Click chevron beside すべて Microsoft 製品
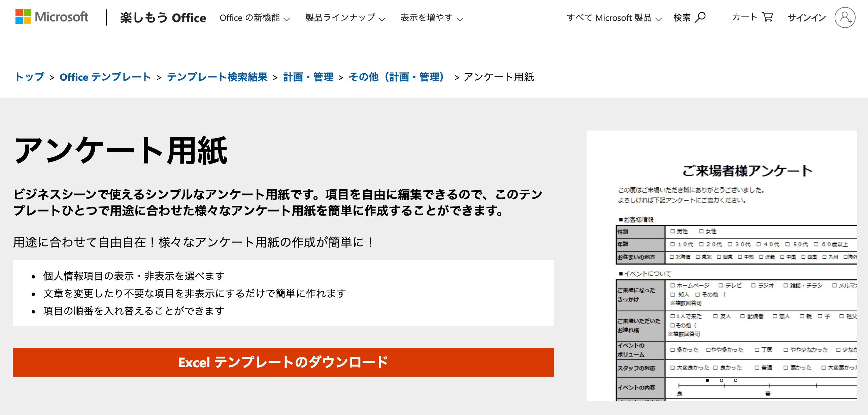Image resolution: width=868 pixels, height=415 pixels. click(659, 19)
